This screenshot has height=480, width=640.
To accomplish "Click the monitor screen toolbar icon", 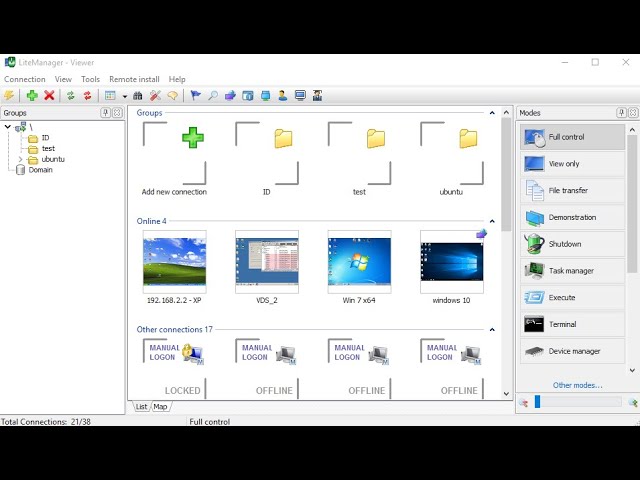I will pyautogui.click(x=300, y=96).
